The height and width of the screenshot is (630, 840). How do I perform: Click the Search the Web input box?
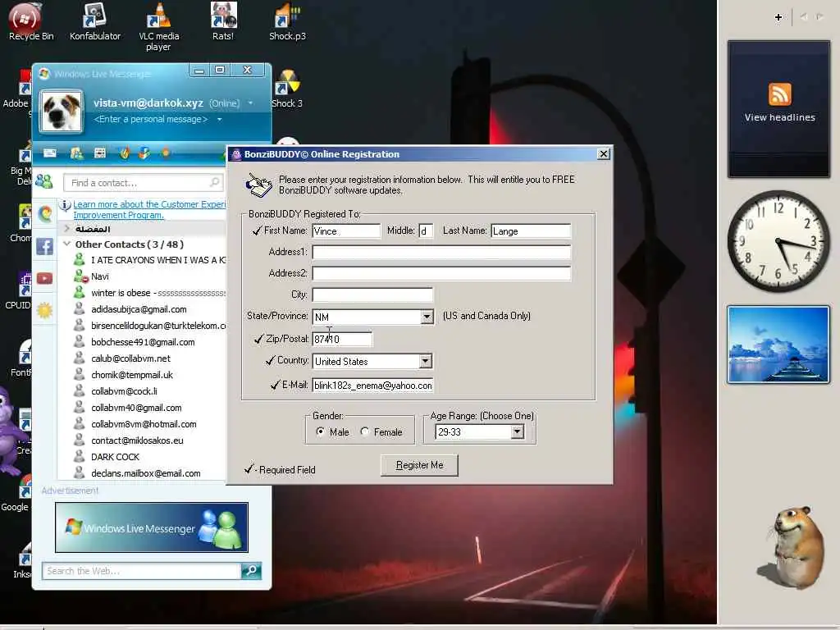(141, 571)
